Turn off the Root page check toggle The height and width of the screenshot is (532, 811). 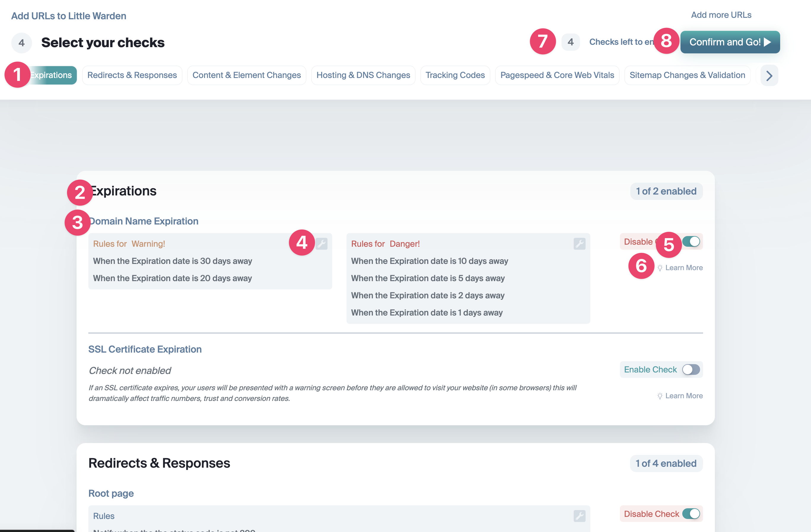coord(691,514)
